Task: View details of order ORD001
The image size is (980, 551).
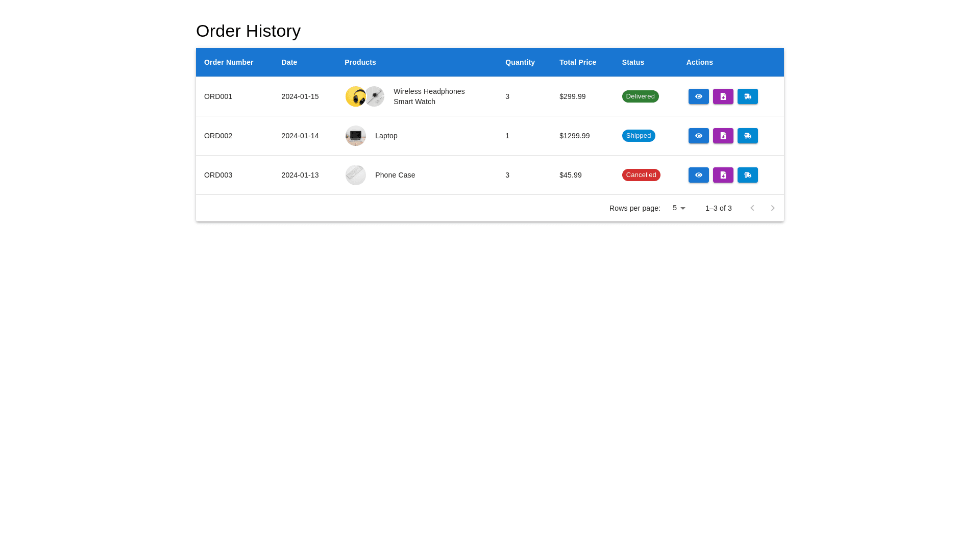Action: [698, 96]
